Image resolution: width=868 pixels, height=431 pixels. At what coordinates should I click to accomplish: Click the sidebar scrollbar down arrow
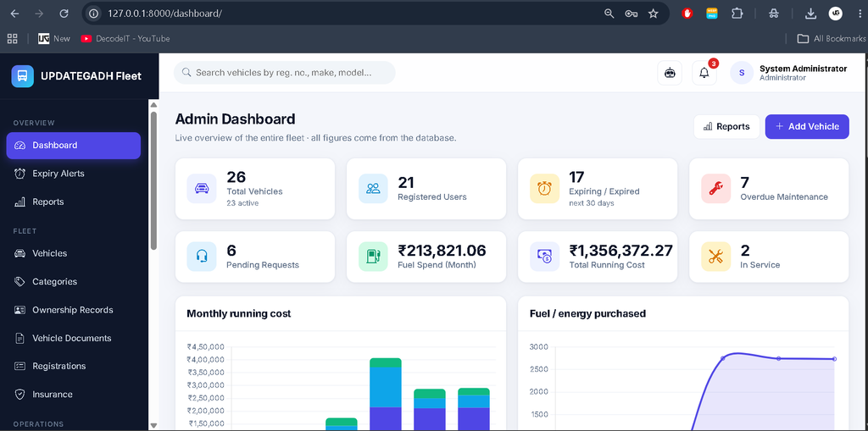pyautogui.click(x=153, y=425)
